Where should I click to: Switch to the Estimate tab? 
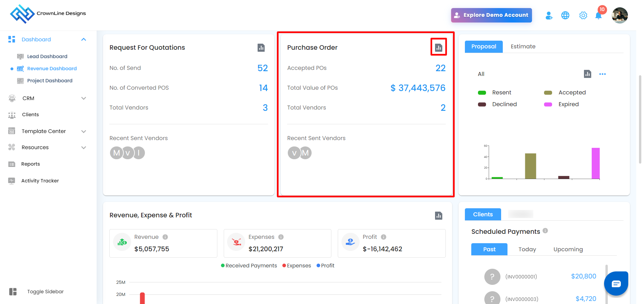tap(523, 47)
